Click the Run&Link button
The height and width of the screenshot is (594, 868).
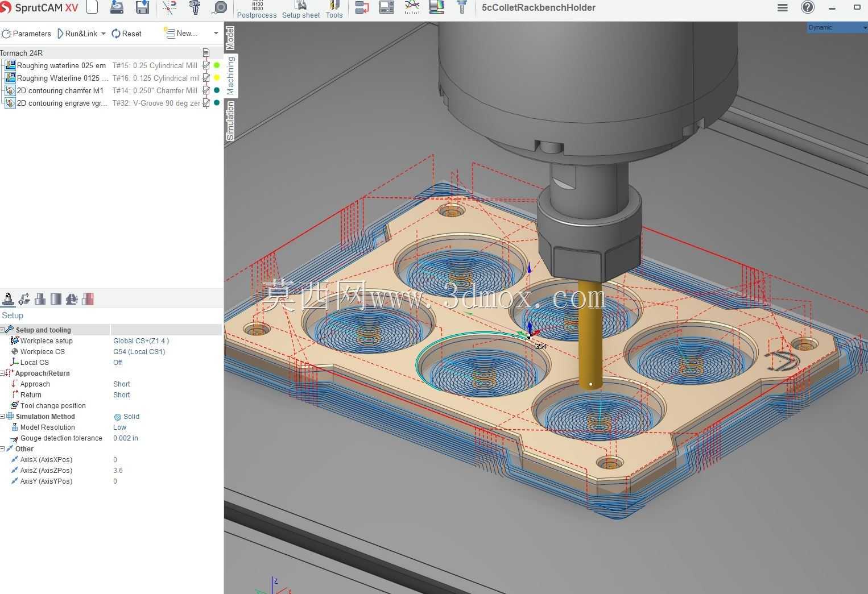[77, 34]
